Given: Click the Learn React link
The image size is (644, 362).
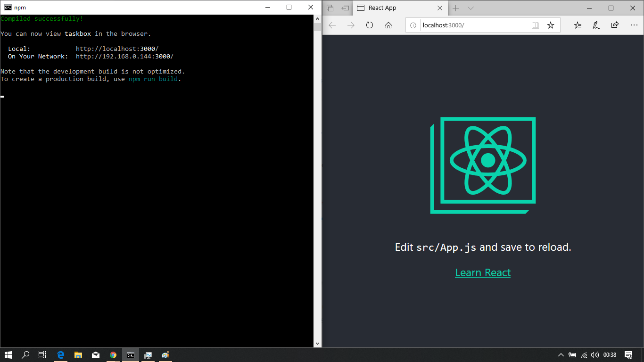Looking at the screenshot, I should (x=483, y=272).
